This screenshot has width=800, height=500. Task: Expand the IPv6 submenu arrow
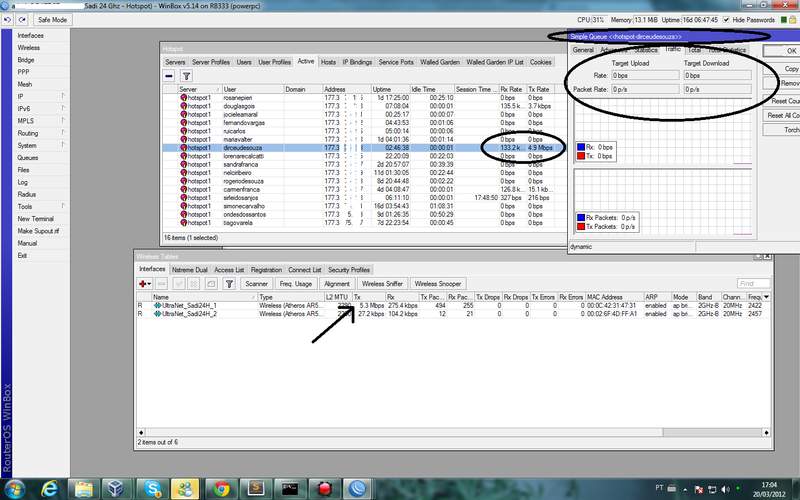coord(63,108)
